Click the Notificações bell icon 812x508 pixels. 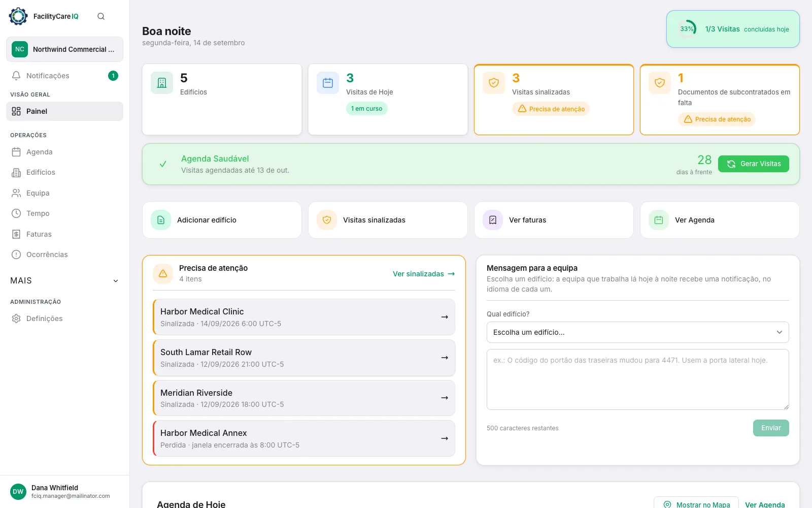(16, 76)
